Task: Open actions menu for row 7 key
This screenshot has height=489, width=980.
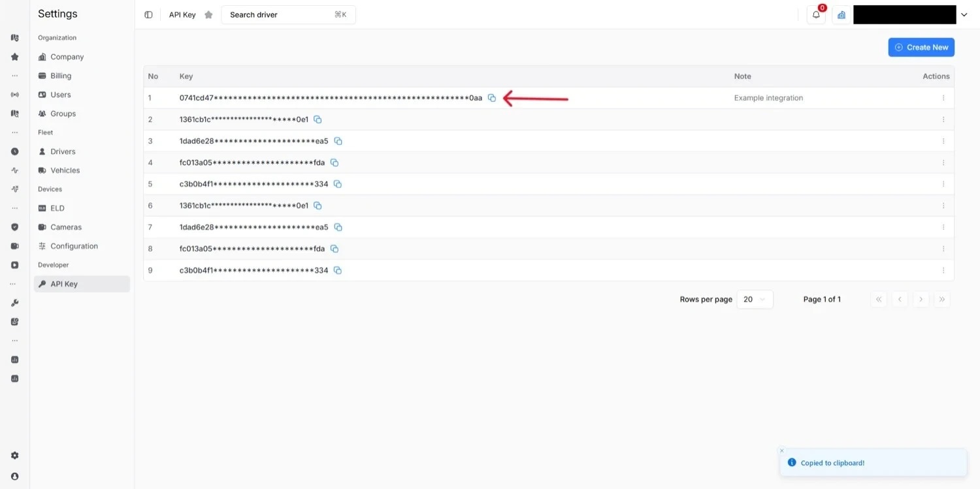Action: [x=943, y=227]
